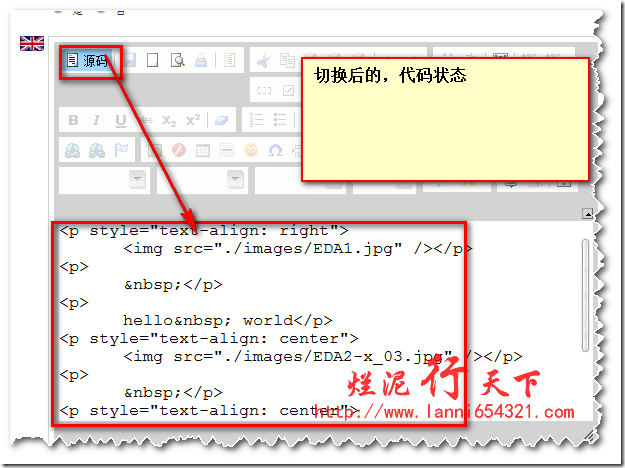Click the New Page blank document icon
The width and height of the screenshot is (625, 468).
point(153,61)
